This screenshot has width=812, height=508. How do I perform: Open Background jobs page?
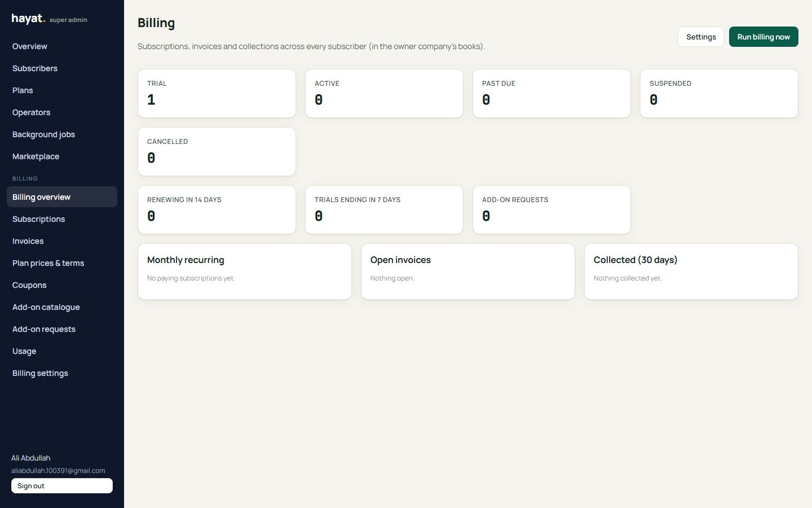click(x=62, y=134)
